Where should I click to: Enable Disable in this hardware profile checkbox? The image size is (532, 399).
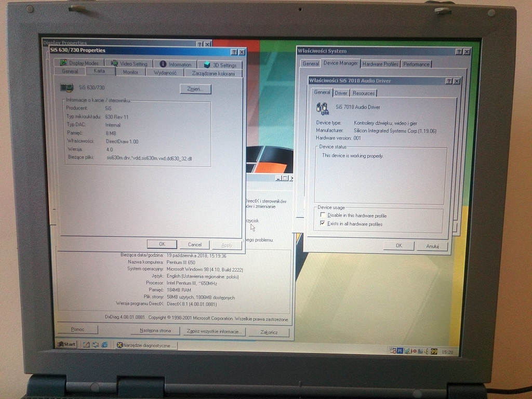(323, 215)
